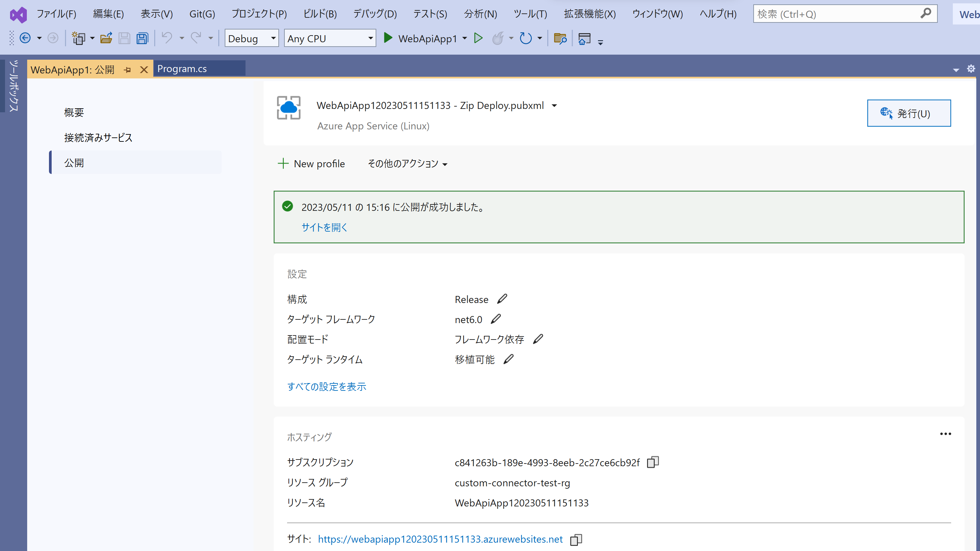Open the テスト(S) menu
The height and width of the screenshot is (551, 980).
[x=430, y=14]
